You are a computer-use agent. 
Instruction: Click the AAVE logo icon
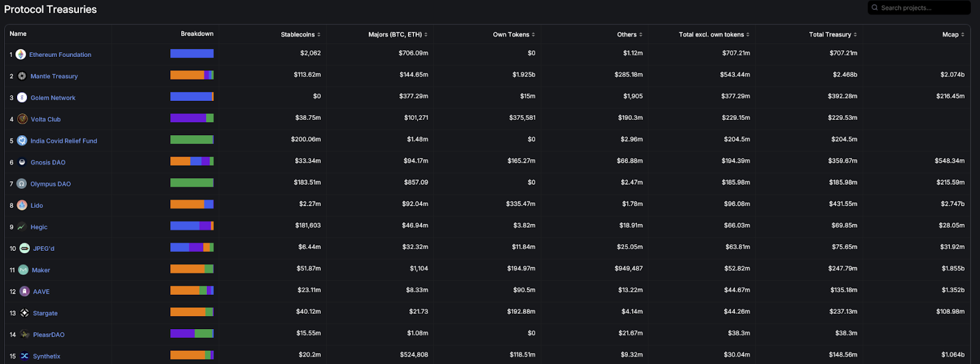[x=24, y=291]
